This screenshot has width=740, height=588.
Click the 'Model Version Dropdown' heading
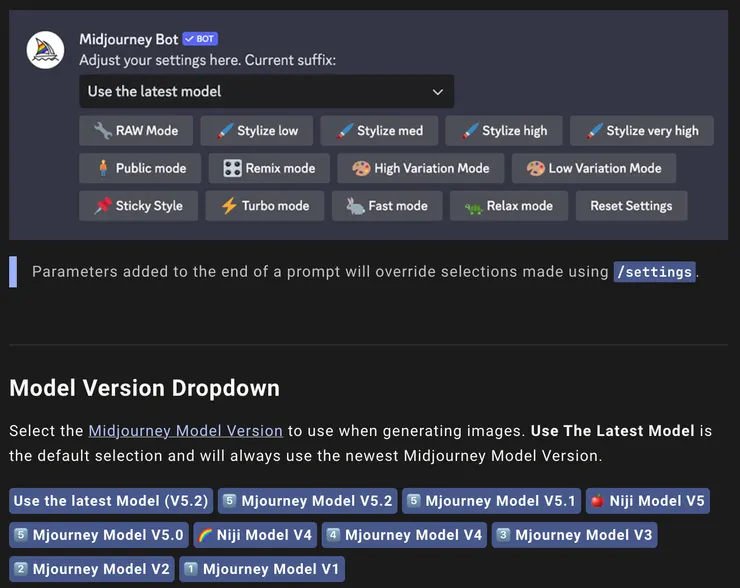click(x=144, y=388)
